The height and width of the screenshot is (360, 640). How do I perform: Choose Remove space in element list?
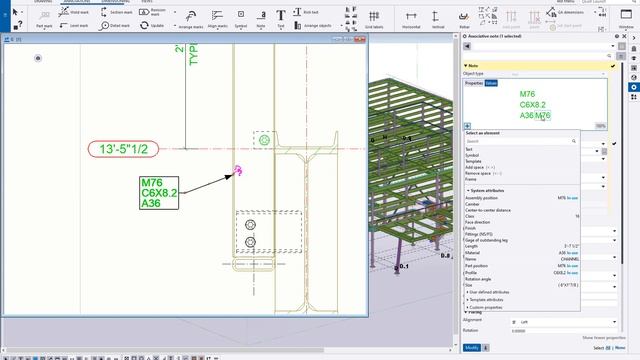tap(483, 173)
